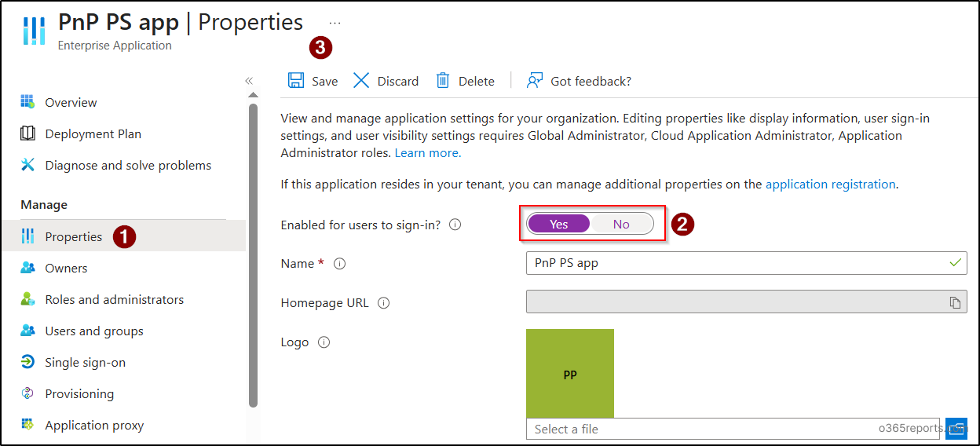Viewport: 980px width, 446px height.
Task: Click the Discard button label
Action: 398,81
